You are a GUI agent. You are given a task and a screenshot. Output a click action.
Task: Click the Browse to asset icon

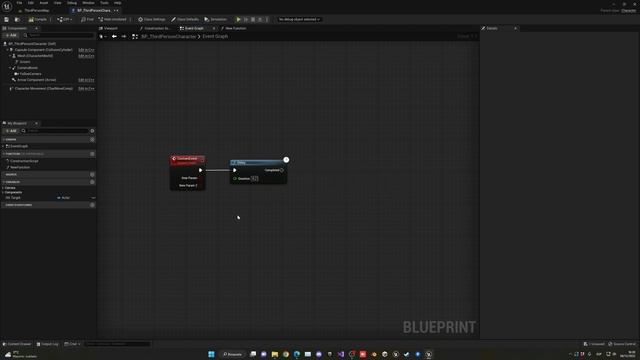pos(17,19)
